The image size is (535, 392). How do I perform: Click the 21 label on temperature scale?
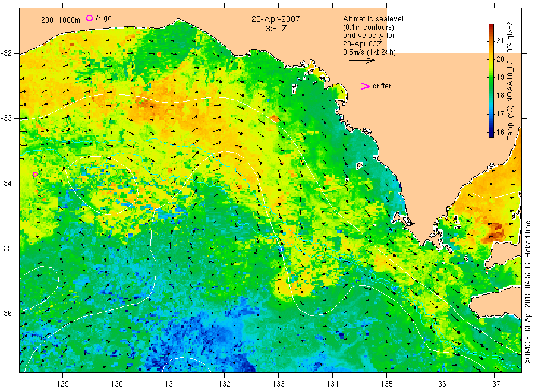[500, 41]
